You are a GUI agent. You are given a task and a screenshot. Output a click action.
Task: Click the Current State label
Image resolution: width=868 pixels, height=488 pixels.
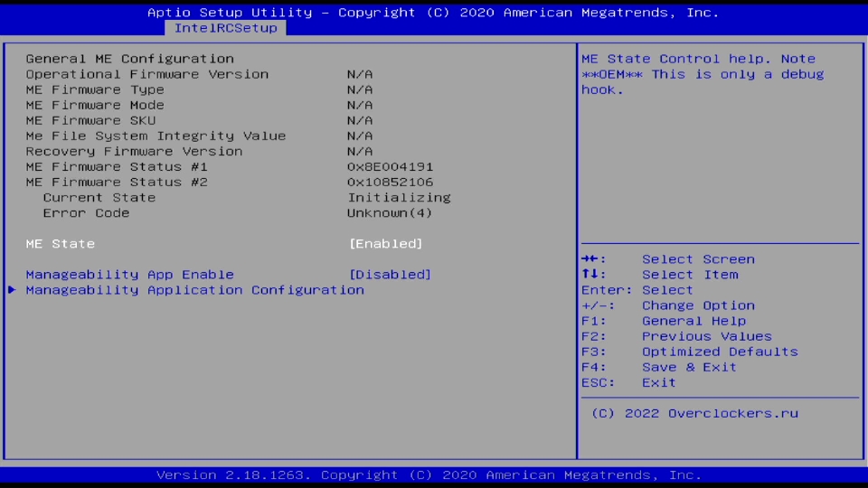99,198
